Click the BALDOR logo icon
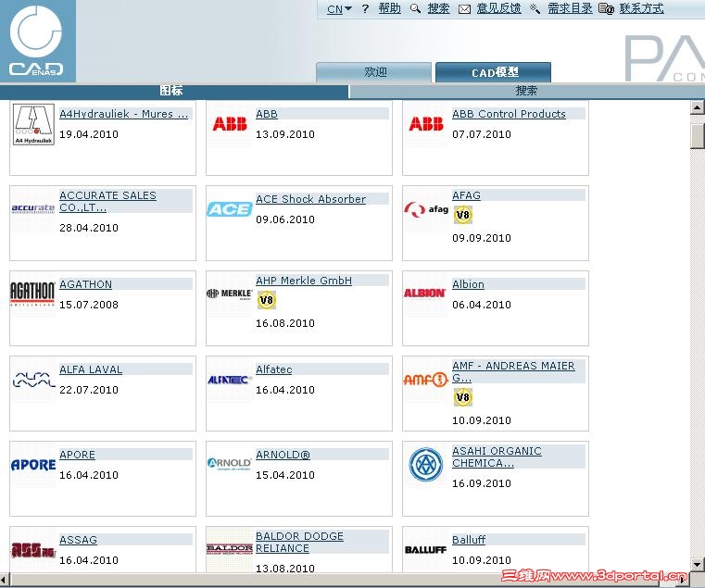Image resolution: width=705 pixels, height=588 pixels. (230, 549)
